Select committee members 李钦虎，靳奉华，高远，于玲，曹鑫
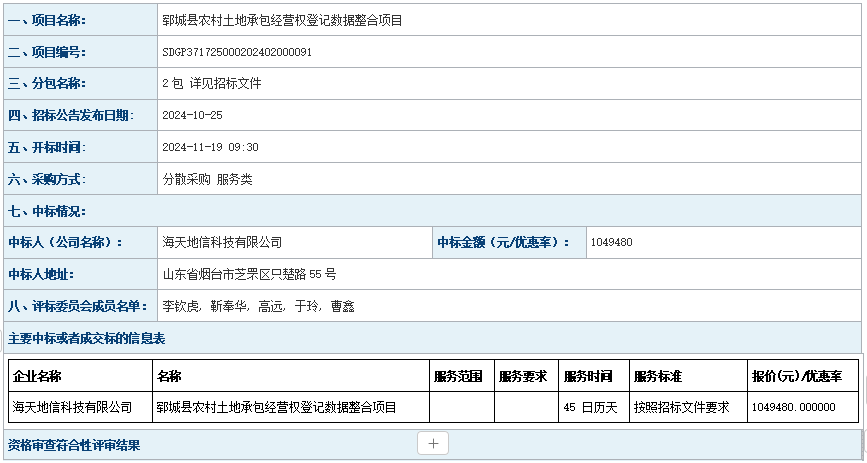The image size is (867, 463). (258, 306)
